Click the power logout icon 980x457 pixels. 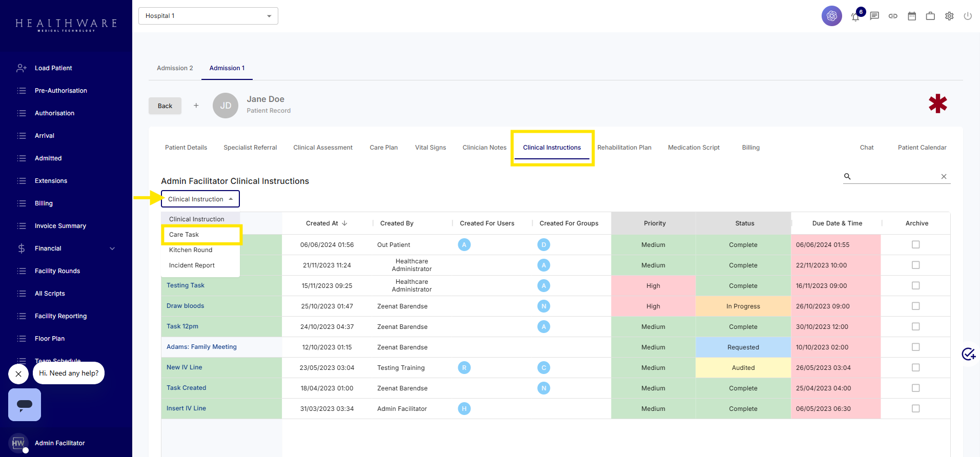point(968,16)
